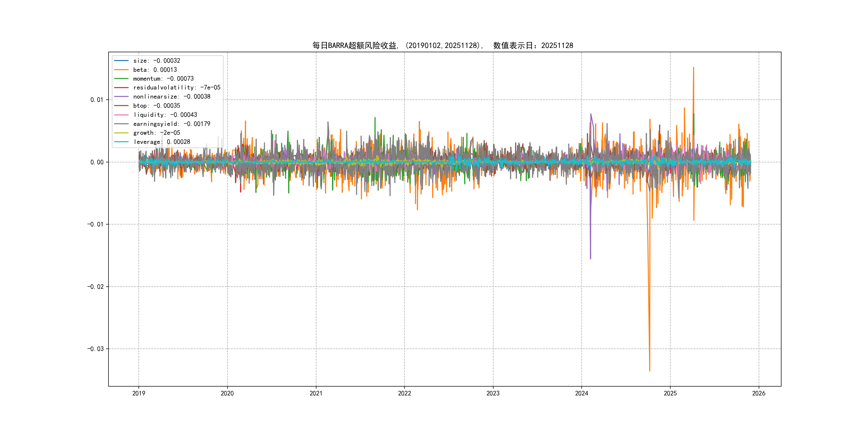Click the beta legend orange line swatch
868x434 pixels.
pos(121,70)
